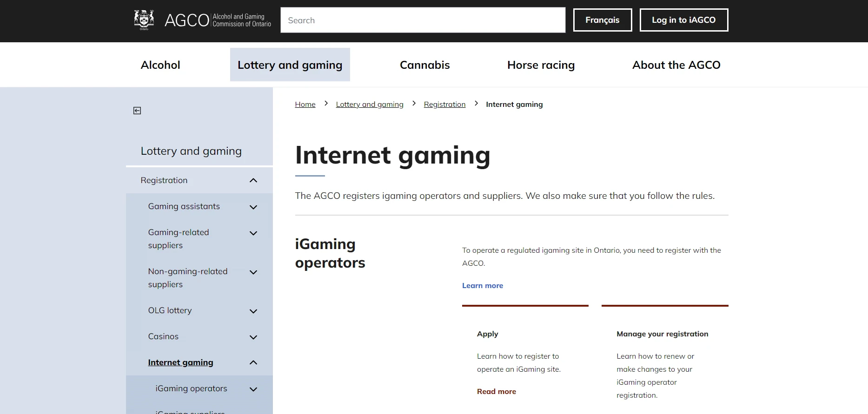Open the Manage your registration card heading
The image size is (868, 414).
pyautogui.click(x=662, y=334)
